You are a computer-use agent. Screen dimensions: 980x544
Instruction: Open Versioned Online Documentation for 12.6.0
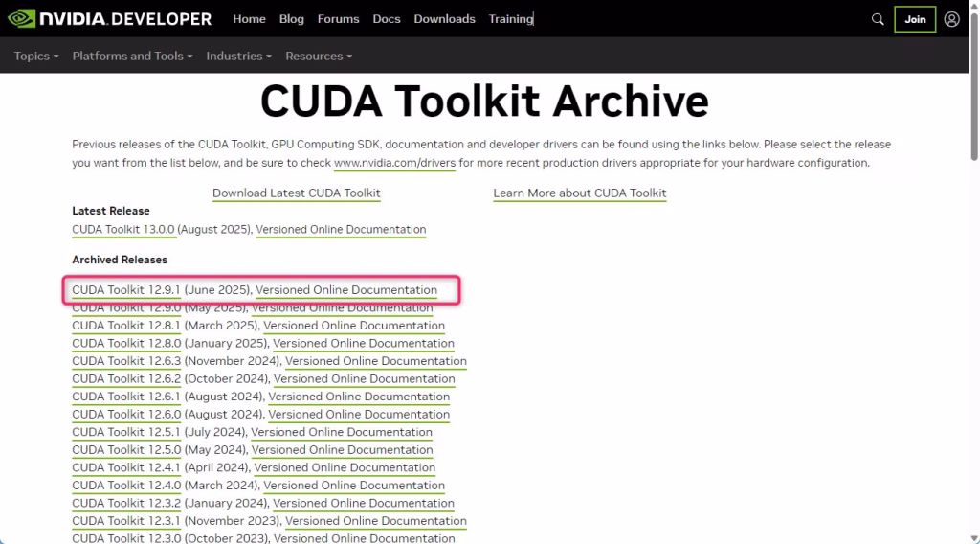359,415
